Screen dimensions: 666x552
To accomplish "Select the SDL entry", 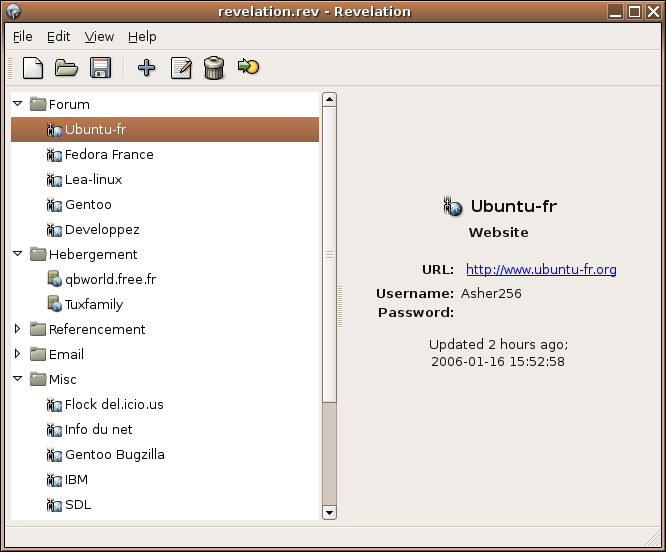I will tap(165, 505).
